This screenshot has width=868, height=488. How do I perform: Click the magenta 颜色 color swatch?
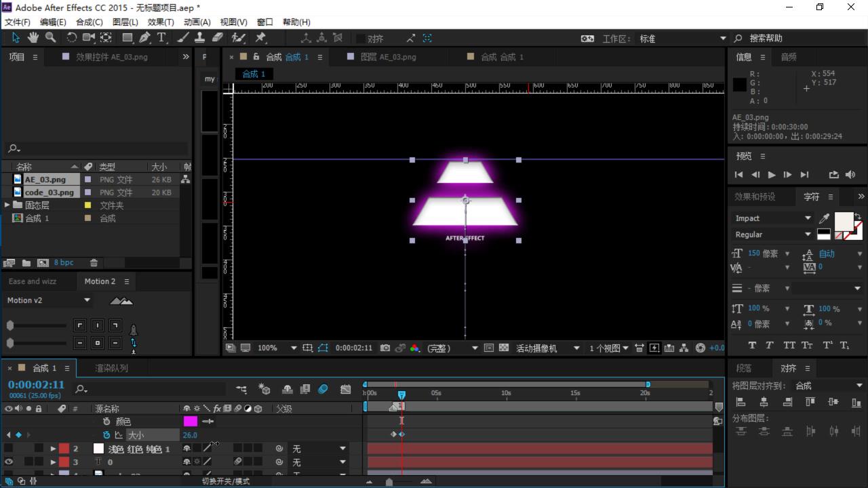[x=191, y=422]
